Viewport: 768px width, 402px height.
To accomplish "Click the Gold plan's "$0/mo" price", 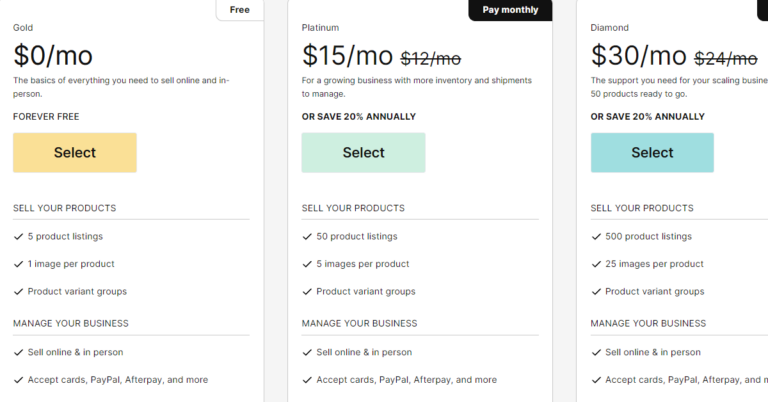I will coord(52,54).
